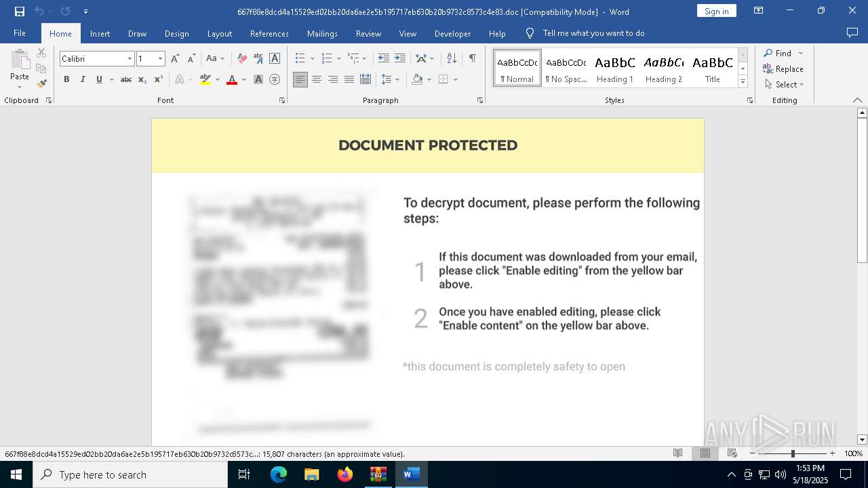Viewport: 868px width, 488px height.
Task: Click the Format Painter brush icon
Action: click(41, 84)
